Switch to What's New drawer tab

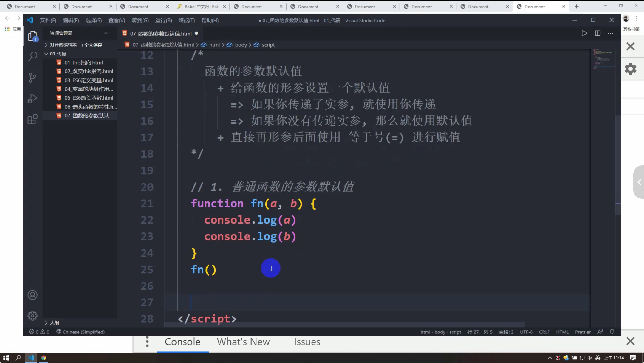[243, 342]
